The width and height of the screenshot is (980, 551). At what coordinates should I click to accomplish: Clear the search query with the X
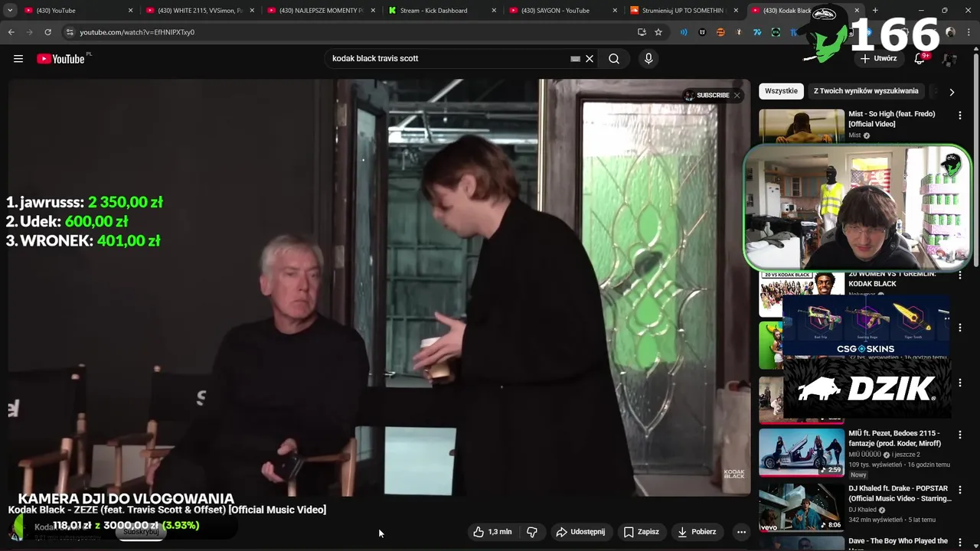[590, 59]
